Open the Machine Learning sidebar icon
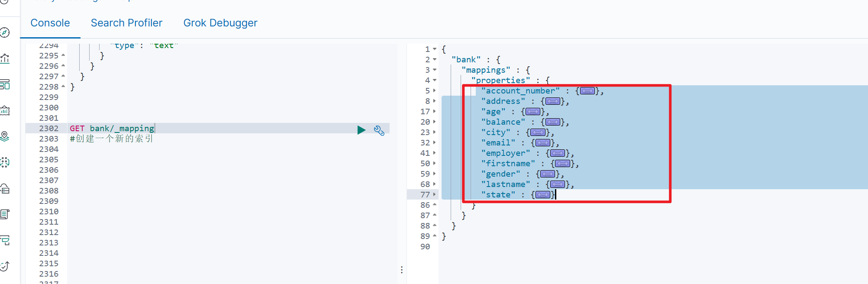 coord(5,162)
